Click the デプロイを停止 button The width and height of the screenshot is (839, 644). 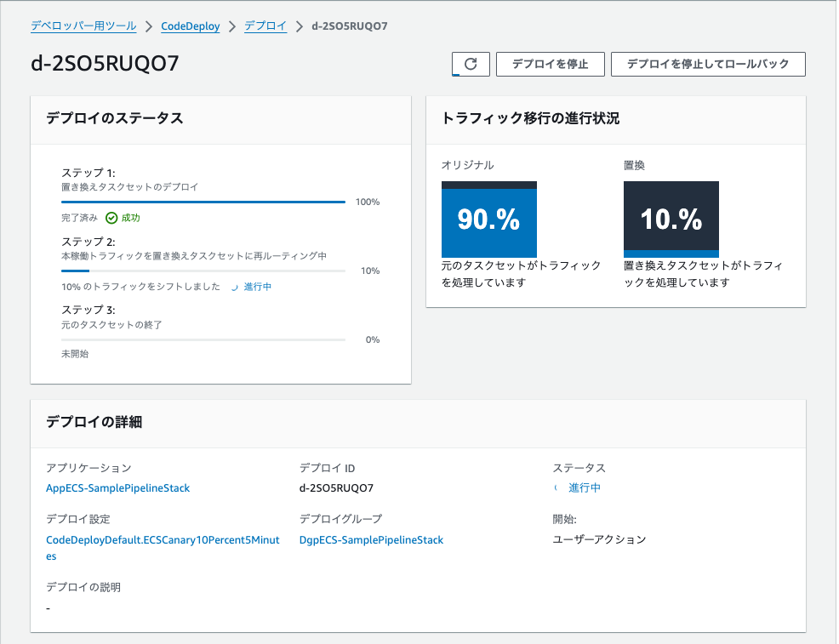pyautogui.click(x=550, y=64)
